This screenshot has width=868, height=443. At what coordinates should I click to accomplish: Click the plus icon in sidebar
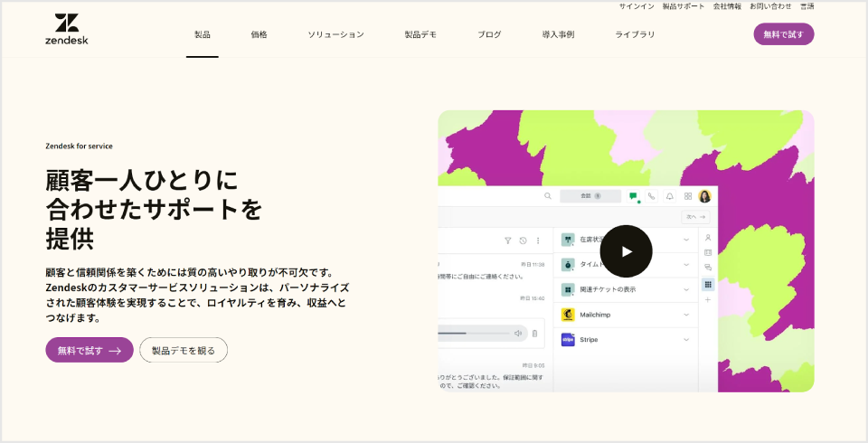click(707, 299)
